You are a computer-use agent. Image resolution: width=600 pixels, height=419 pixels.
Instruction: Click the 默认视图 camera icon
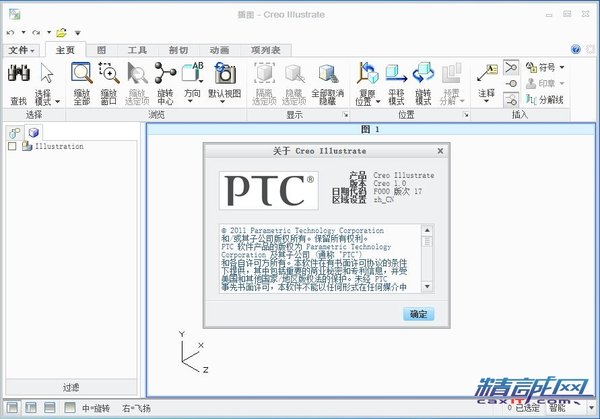point(225,73)
